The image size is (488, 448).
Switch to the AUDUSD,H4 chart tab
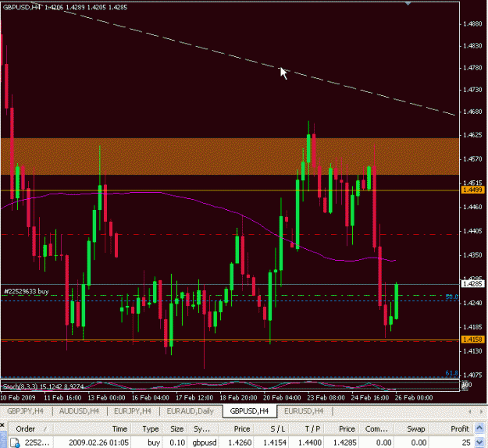click(79, 411)
